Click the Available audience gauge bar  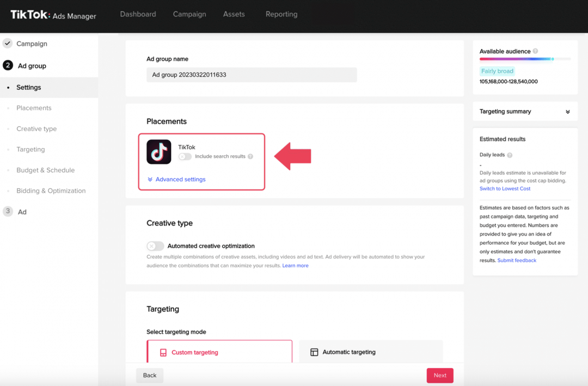[x=525, y=59]
